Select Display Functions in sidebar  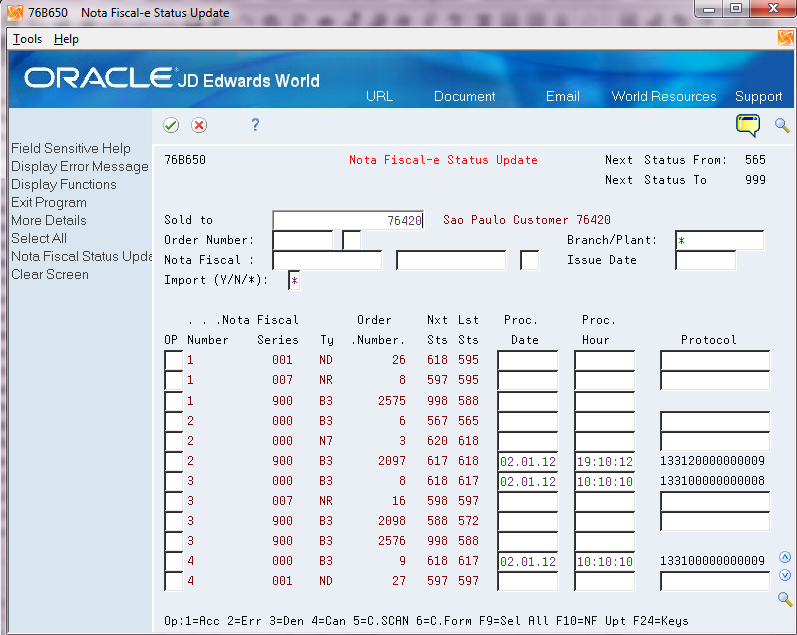click(64, 184)
